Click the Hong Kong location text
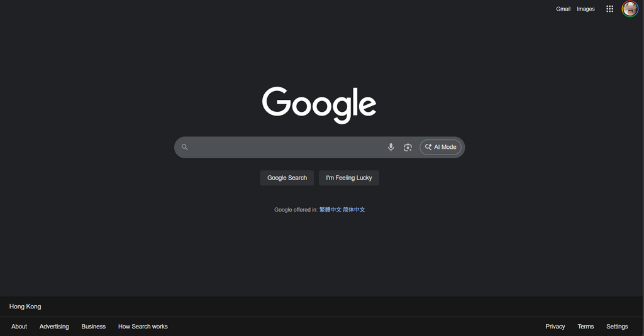Screen dimensions: 644x336 click(x=25, y=306)
